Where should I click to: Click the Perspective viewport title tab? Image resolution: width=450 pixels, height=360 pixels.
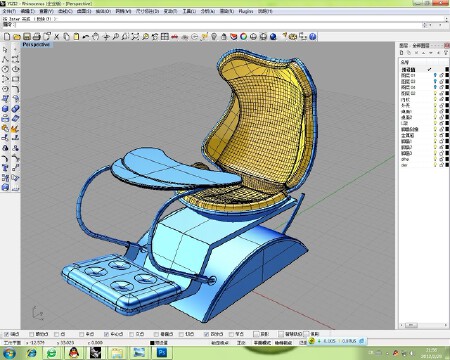click(x=36, y=44)
